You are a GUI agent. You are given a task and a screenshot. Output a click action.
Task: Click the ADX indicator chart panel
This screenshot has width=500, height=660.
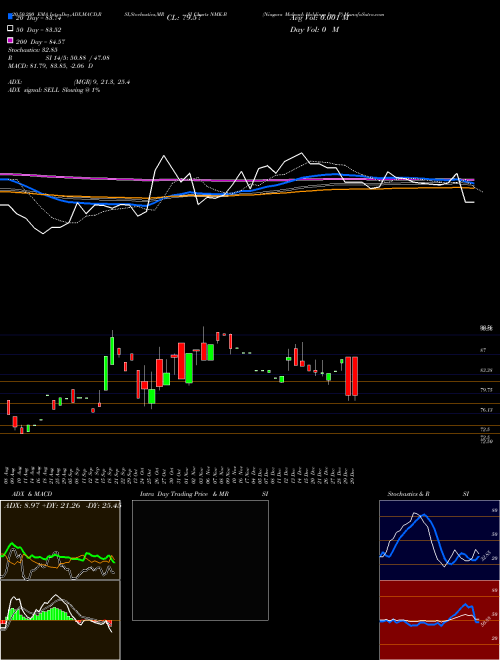[60, 540]
